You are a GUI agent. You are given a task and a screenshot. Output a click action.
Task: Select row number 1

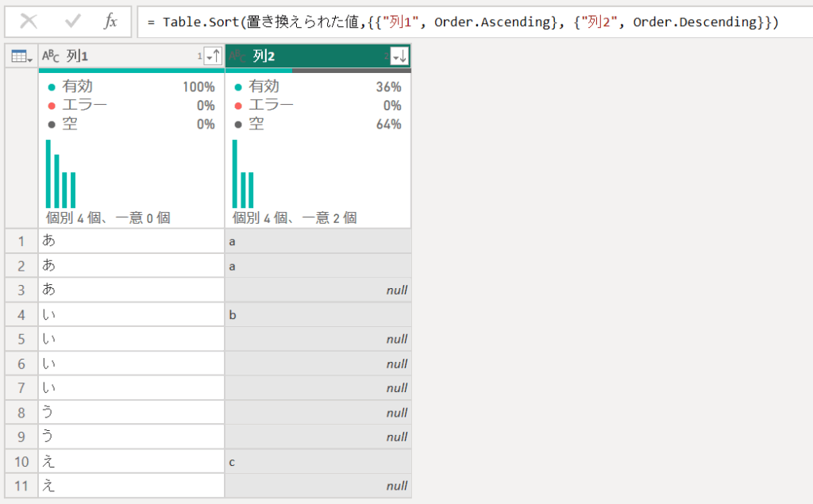(x=21, y=241)
